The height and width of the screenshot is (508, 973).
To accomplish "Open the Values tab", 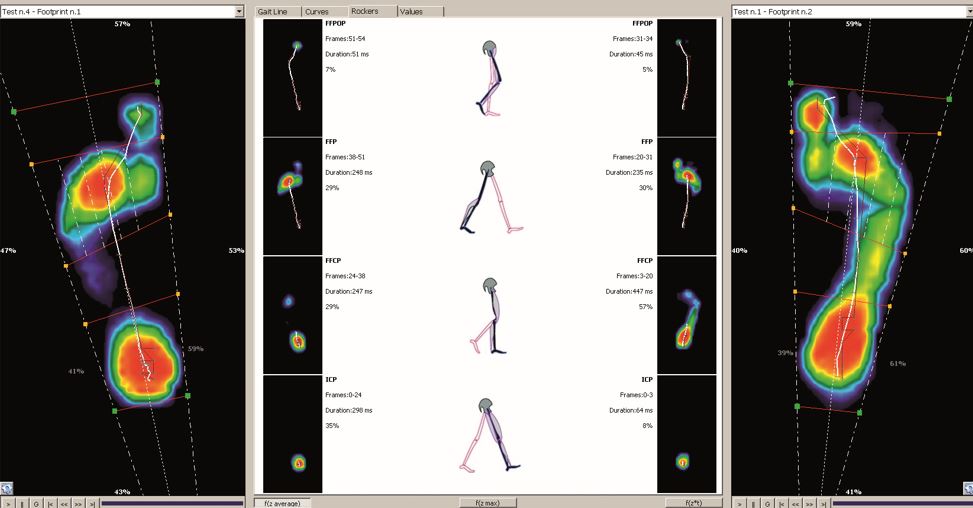I will (421, 11).
